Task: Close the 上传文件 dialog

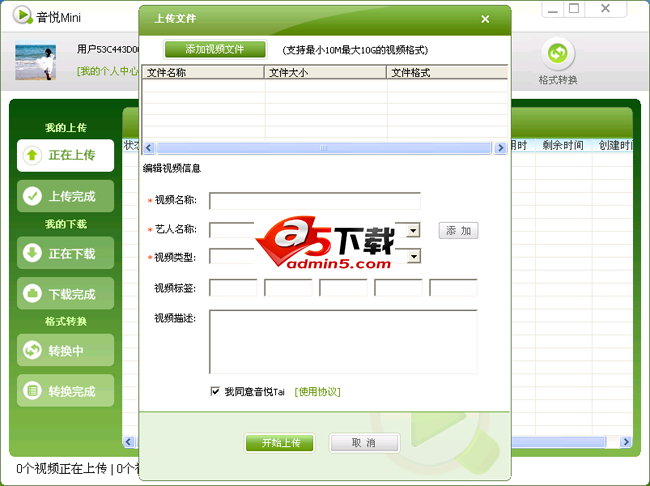Action: click(485, 19)
